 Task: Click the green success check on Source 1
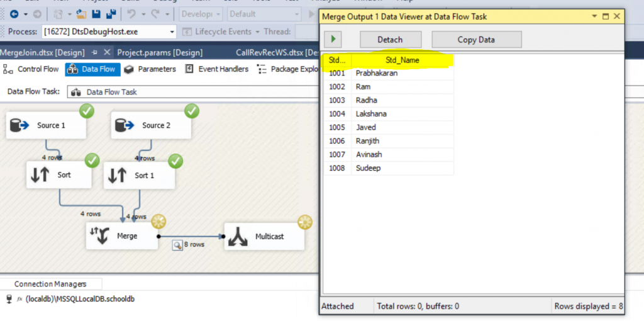coord(87,111)
